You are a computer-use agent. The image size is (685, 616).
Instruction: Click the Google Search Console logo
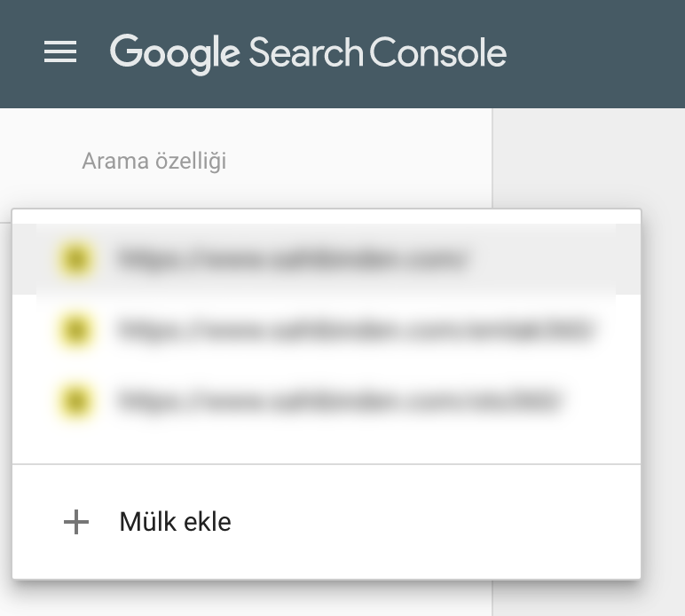(308, 53)
